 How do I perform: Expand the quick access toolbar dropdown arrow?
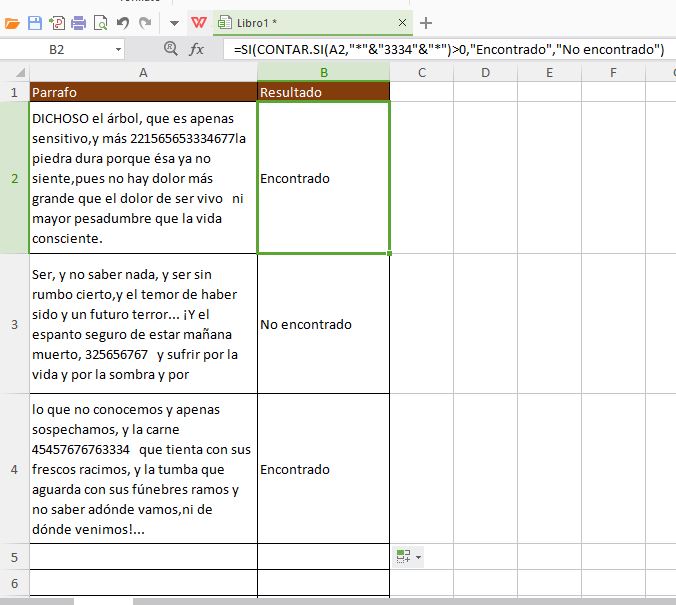click(174, 23)
